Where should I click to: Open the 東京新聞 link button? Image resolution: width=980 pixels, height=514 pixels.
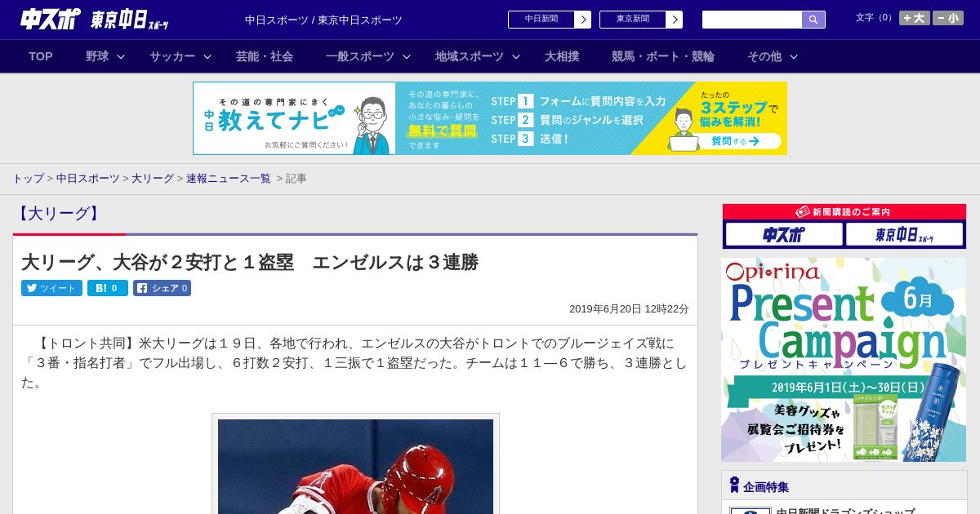[x=633, y=20]
